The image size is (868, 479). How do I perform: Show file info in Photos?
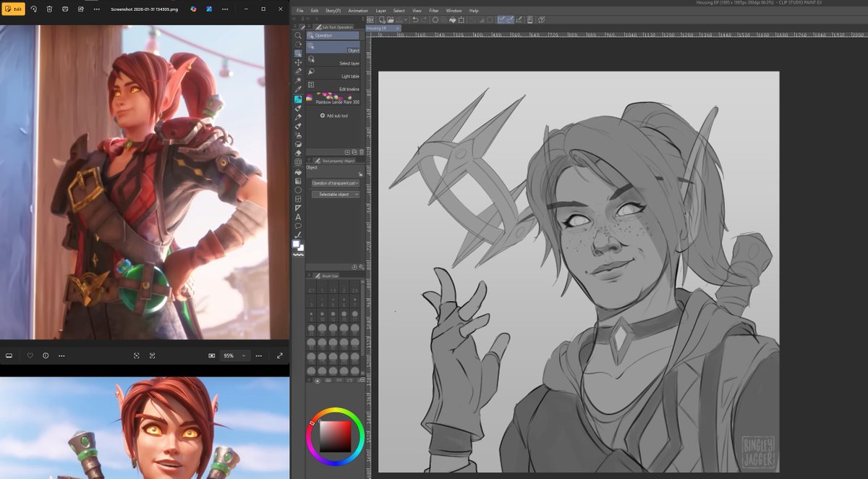(x=46, y=355)
